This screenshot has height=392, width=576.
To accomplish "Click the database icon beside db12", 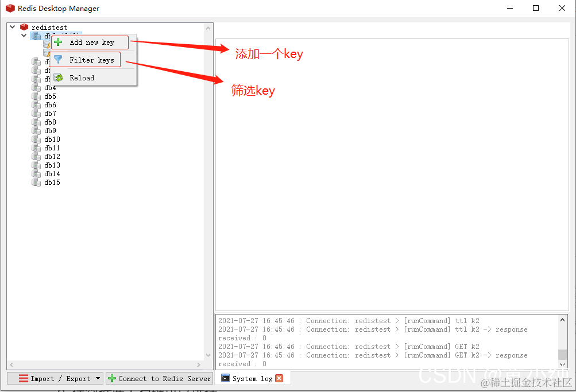I will [x=36, y=157].
